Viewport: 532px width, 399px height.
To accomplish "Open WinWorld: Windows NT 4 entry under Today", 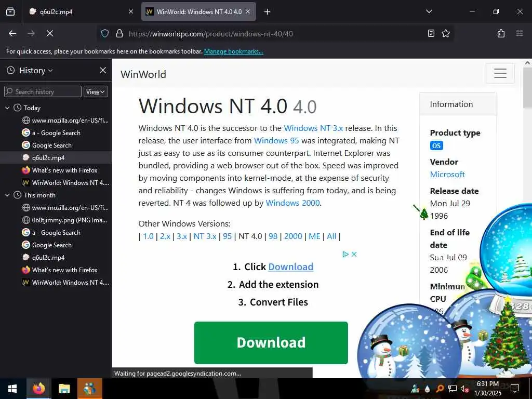I will pos(65,183).
